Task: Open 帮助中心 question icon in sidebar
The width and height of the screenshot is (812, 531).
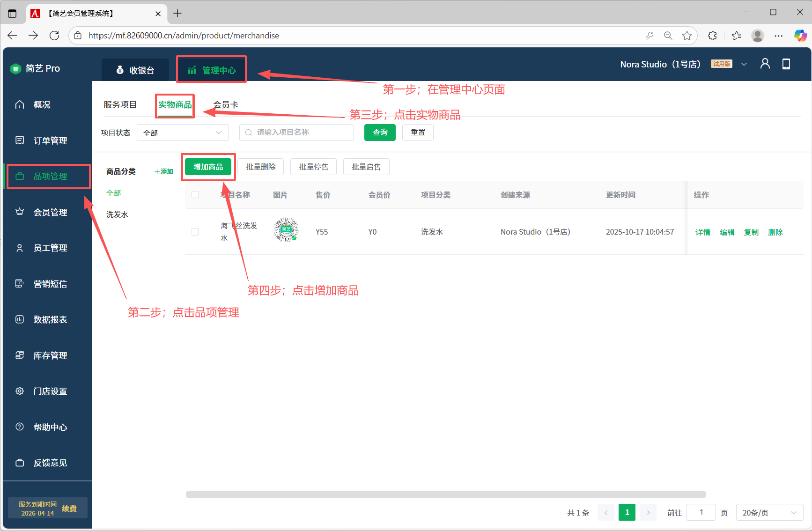Action: coord(20,427)
